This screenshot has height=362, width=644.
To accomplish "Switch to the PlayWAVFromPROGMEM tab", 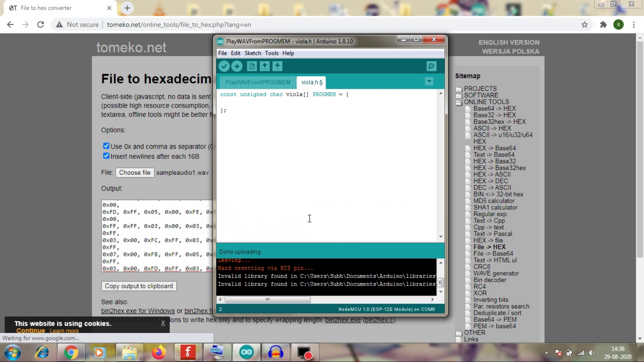I will pyautogui.click(x=257, y=82).
